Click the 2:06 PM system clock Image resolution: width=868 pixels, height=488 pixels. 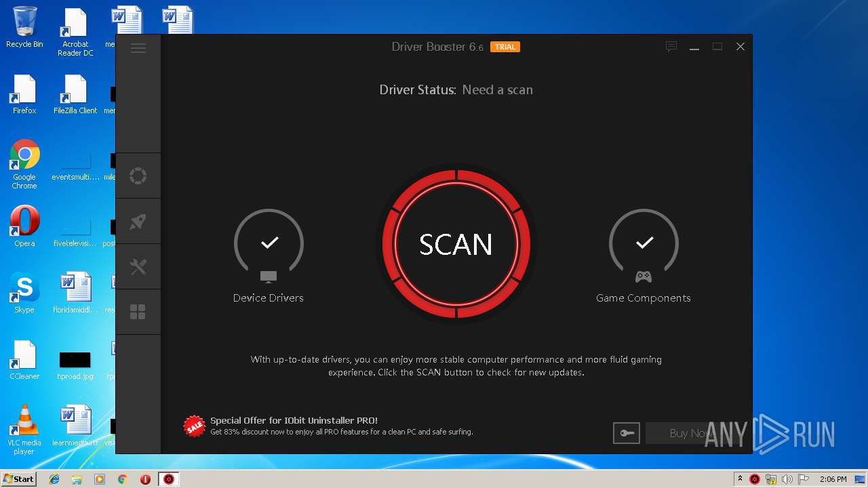(x=833, y=479)
